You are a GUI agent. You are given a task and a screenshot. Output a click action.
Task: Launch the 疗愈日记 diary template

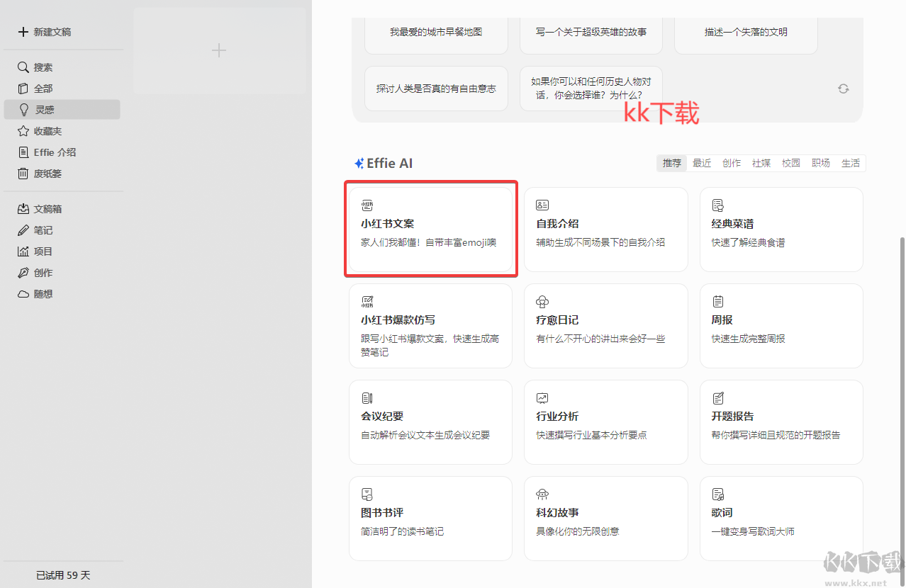(x=605, y=325)
